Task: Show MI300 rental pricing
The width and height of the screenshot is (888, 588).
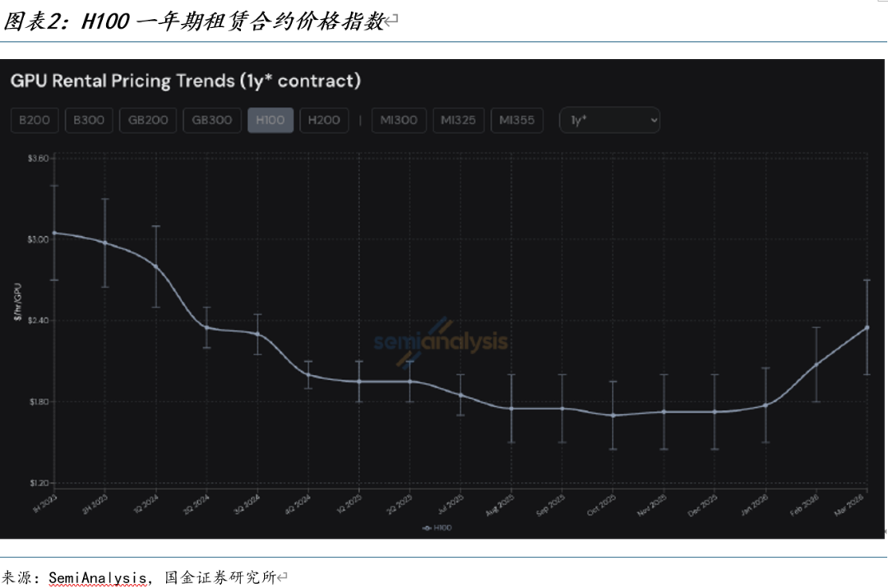Action: [399, 120]
